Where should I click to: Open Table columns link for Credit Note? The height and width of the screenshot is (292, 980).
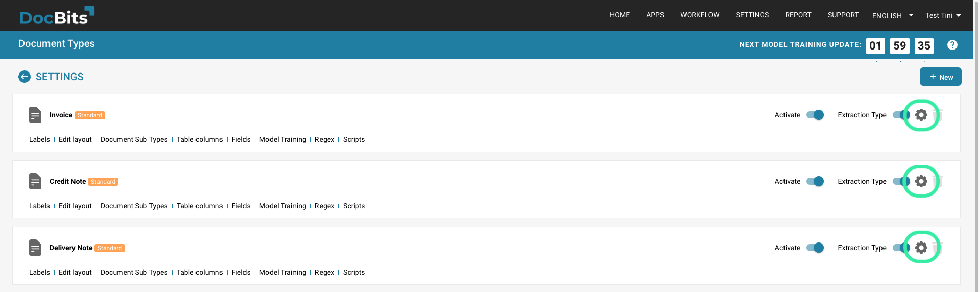[200, 206]
